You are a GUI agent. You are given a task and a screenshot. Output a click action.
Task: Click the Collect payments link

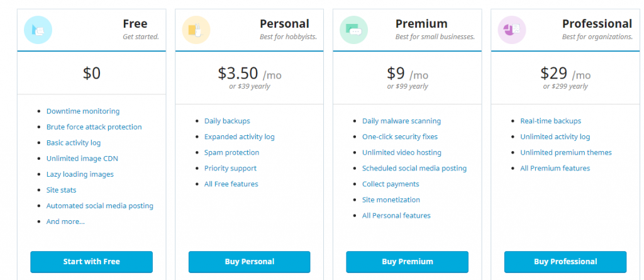(391, 184)
